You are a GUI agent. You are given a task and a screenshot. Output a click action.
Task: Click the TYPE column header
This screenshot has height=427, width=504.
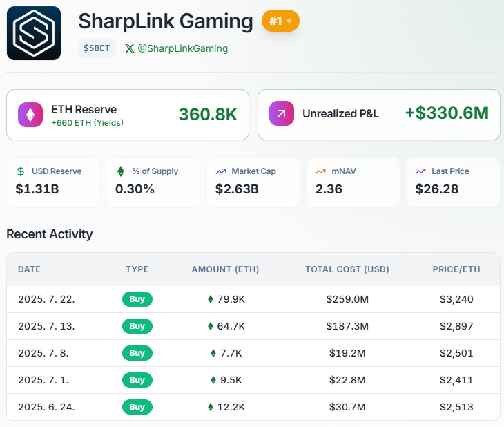tap(137, 269)
